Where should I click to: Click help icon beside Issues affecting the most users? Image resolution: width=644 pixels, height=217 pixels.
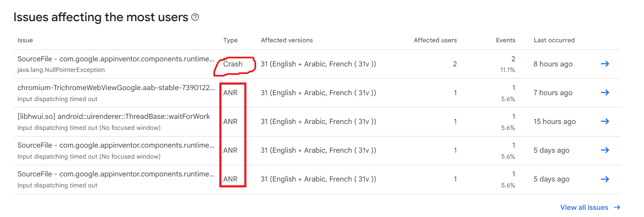195,17
